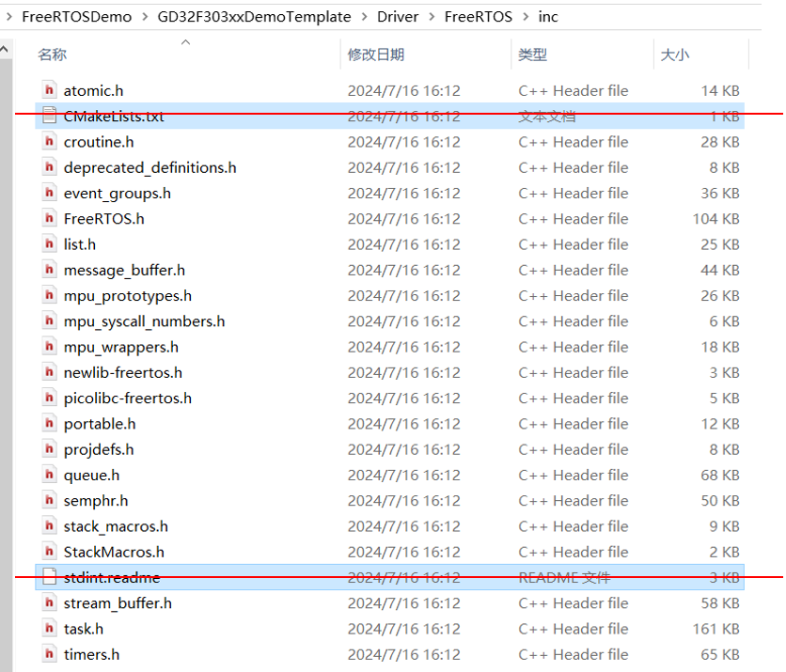Click the timers.h header icon

click(x=49, y=654)
